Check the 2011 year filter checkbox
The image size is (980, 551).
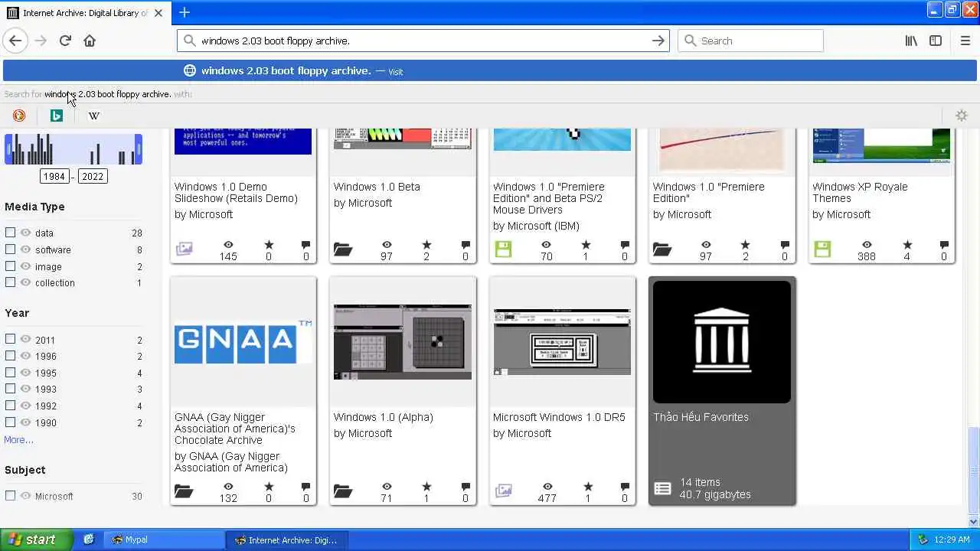point(10,339)
